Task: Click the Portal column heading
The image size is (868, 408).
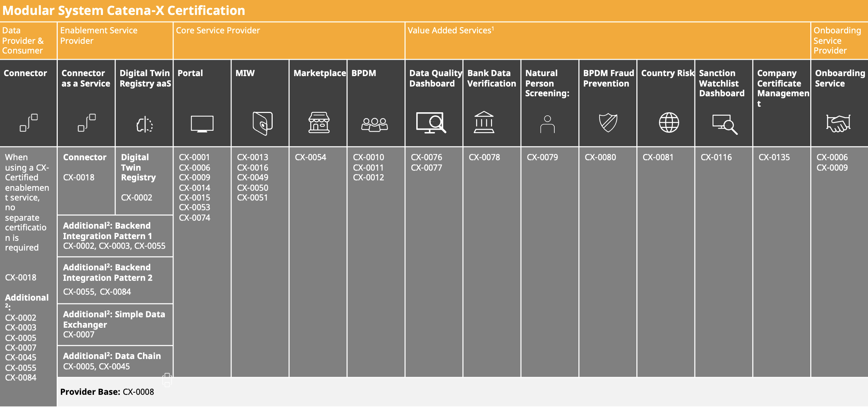Action: point(190,73)
